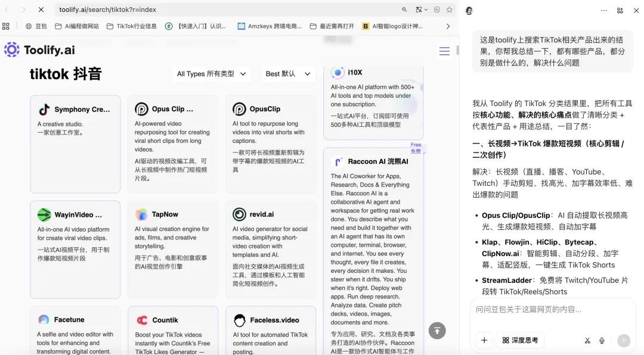Close the Doubao sidebar panel
This screenshot has width=644, height=355.
[636, 11]
